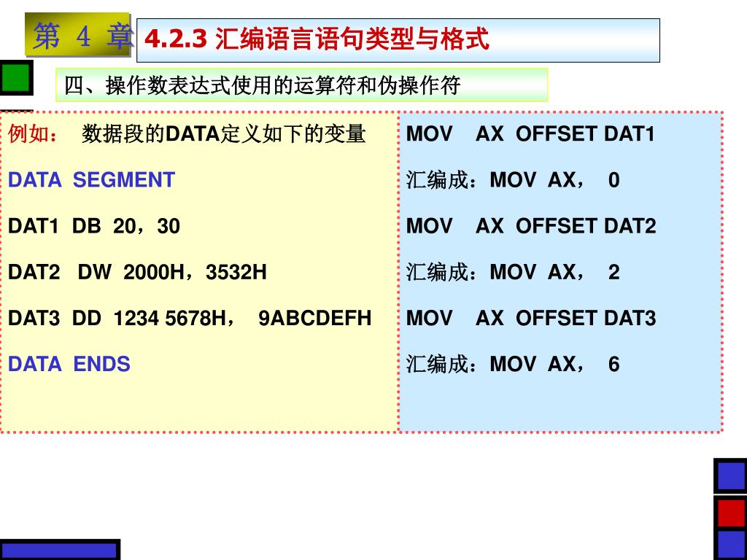Click 汇编成：MOV AX， 0

[x=513, y=180]
